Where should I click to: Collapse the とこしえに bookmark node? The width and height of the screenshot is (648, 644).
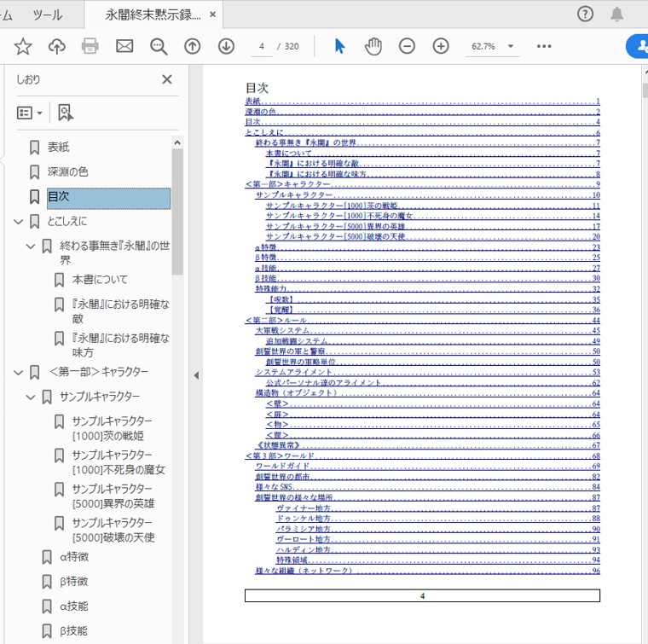tap(18, 222)
